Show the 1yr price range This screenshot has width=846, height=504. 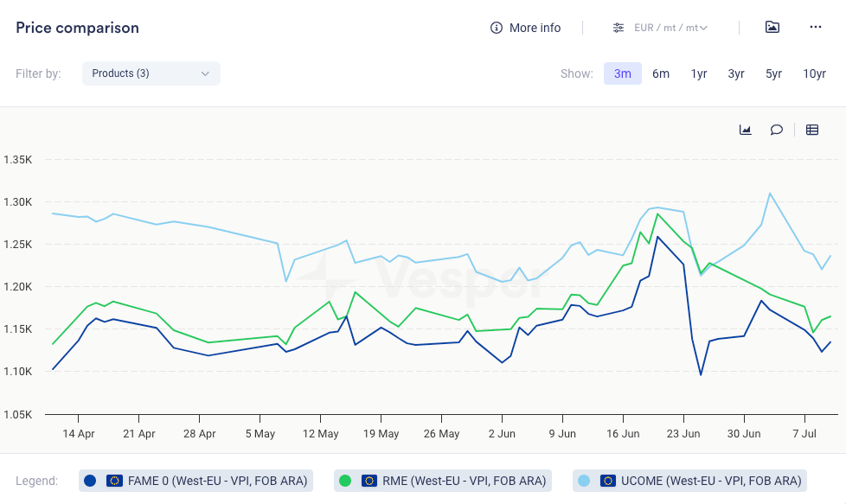[x=699, y=73]
